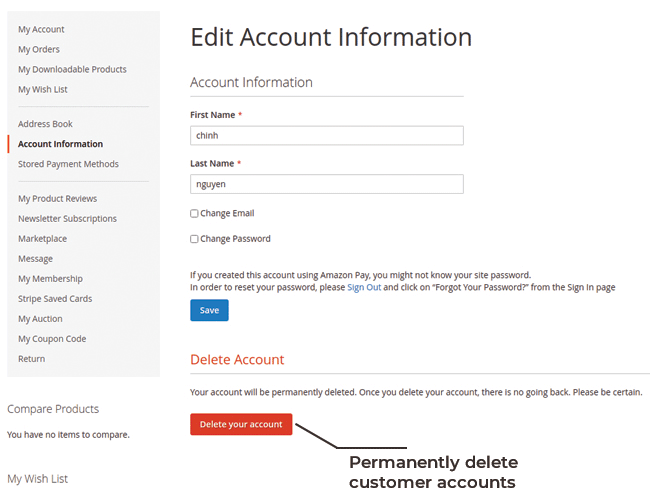Viewport: 650px width, 500px height.
Task: Go to My Product Reviews
Action: click(58, 199)
